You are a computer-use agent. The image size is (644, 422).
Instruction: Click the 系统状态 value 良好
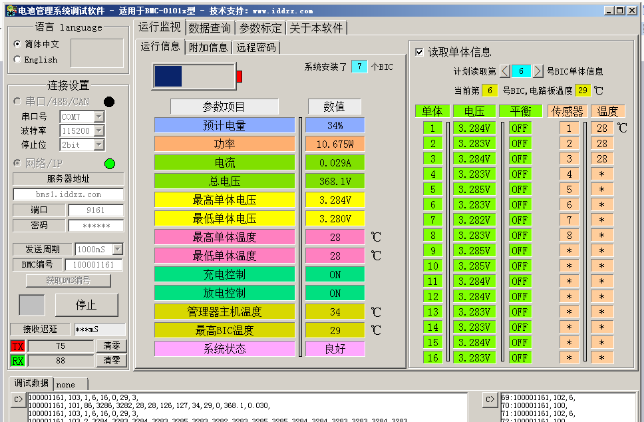[335, 349]
